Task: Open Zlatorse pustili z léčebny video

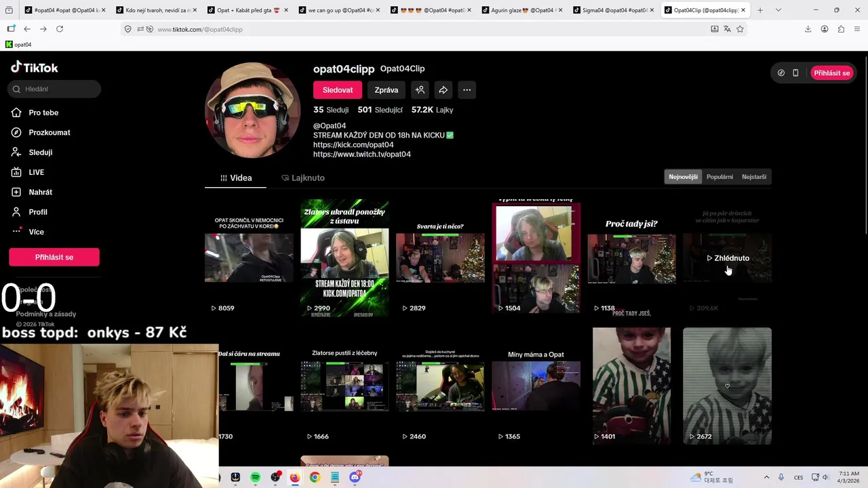Action: (x=344, y=386)
